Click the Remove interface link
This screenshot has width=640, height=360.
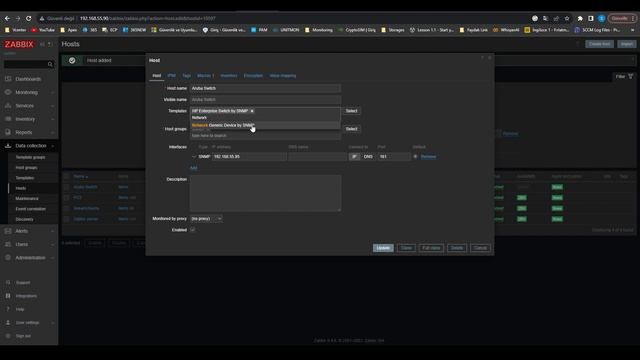click(428, 157)
